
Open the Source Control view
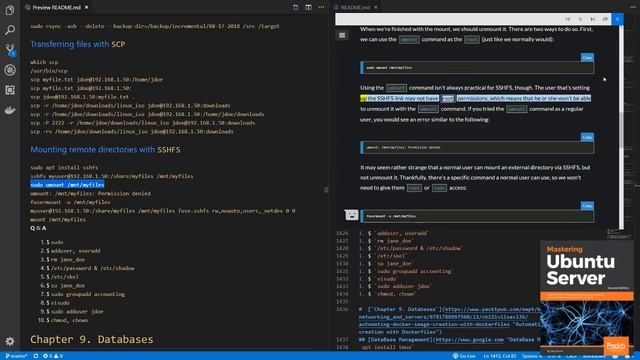pos(10,50)
